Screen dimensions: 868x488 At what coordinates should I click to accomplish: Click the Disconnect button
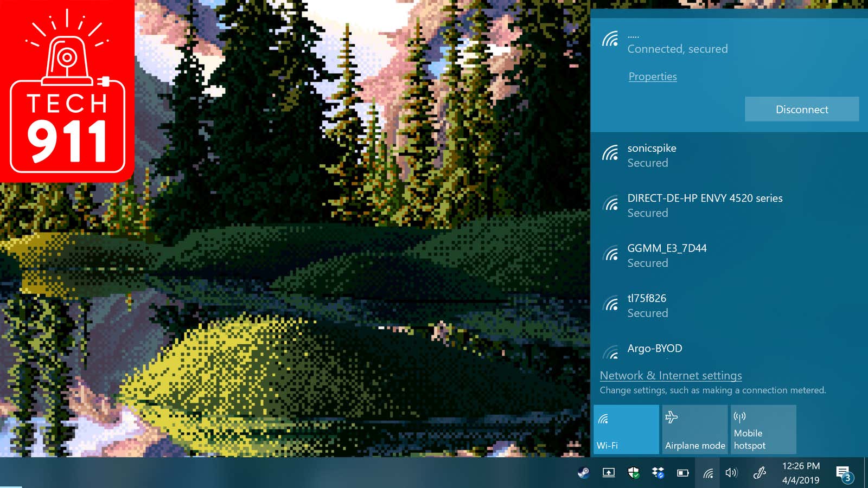point(802,110)
